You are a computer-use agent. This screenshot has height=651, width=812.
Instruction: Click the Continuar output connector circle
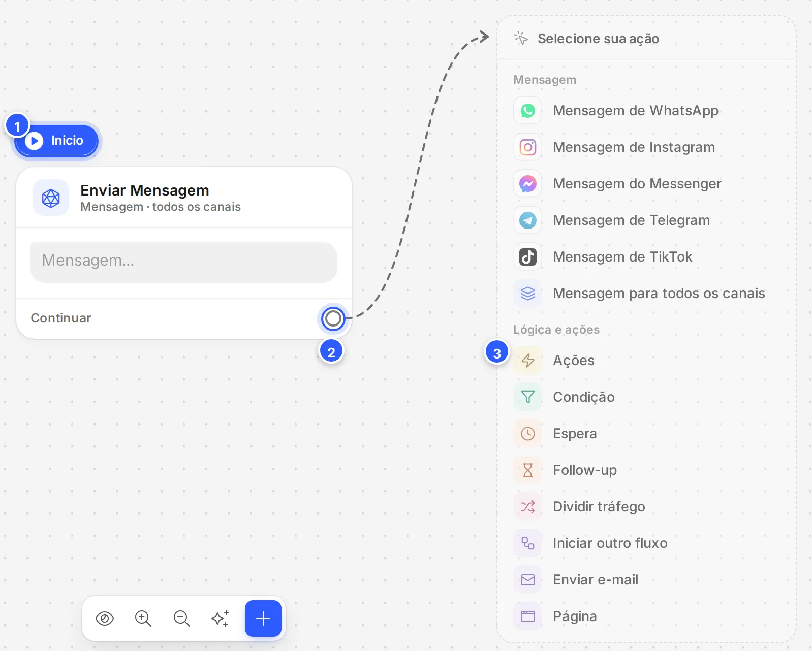(x=333, y=318)
